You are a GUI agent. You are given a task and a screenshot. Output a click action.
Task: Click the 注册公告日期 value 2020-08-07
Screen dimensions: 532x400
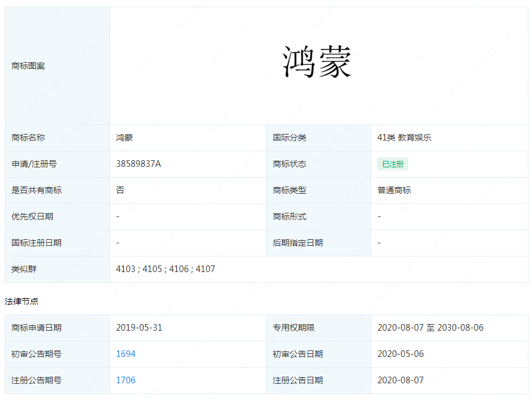(400, 380)
